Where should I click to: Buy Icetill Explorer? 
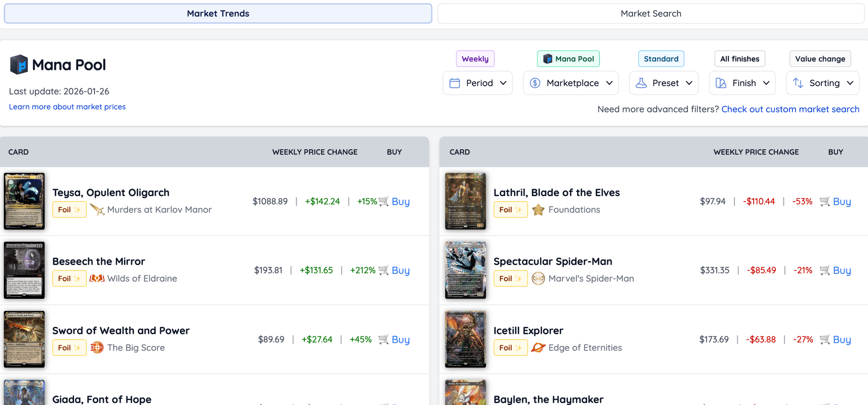tap(842, 339)
